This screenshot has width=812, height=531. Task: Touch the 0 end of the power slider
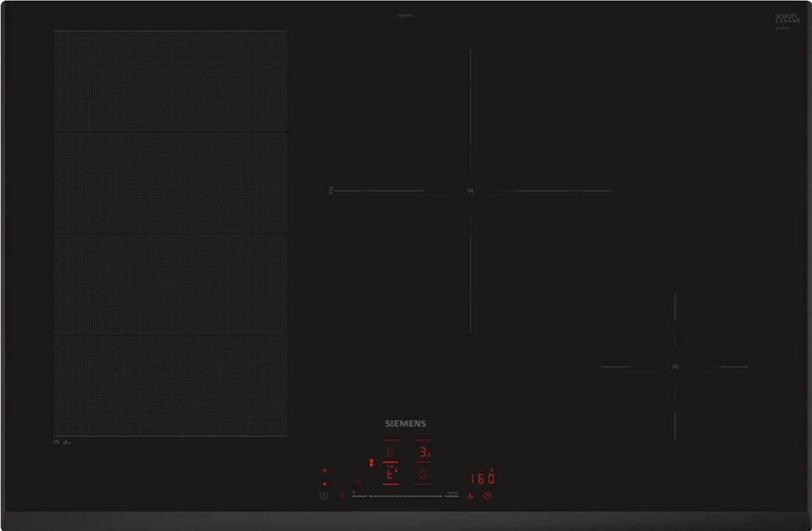[359, 495]
